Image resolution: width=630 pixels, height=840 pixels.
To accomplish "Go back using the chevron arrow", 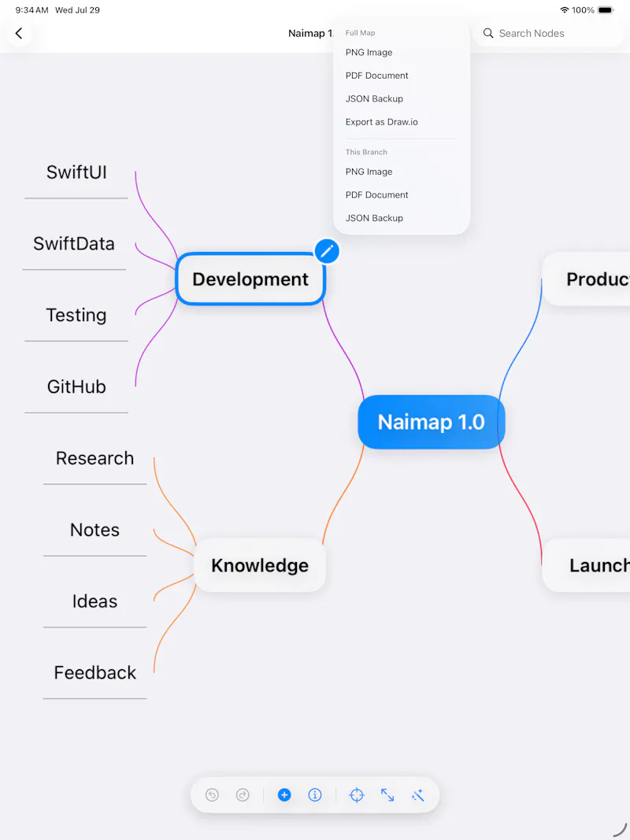I will [x=19, y=33].
